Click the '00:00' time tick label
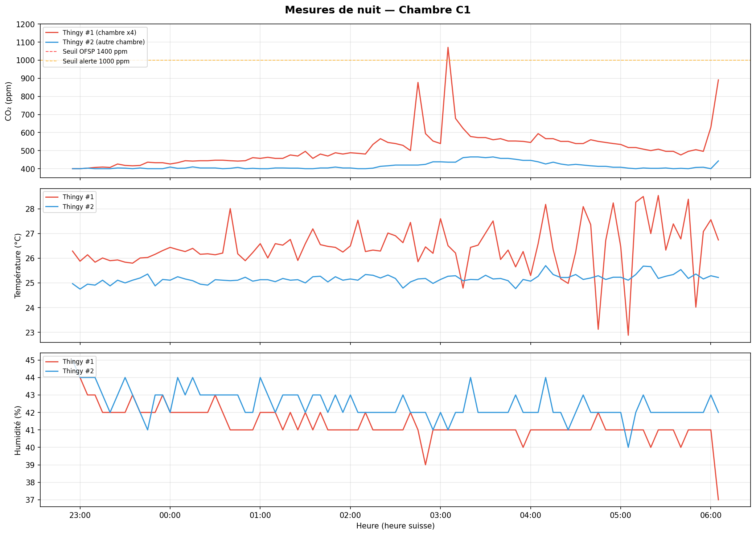 [x=170, y=515]
